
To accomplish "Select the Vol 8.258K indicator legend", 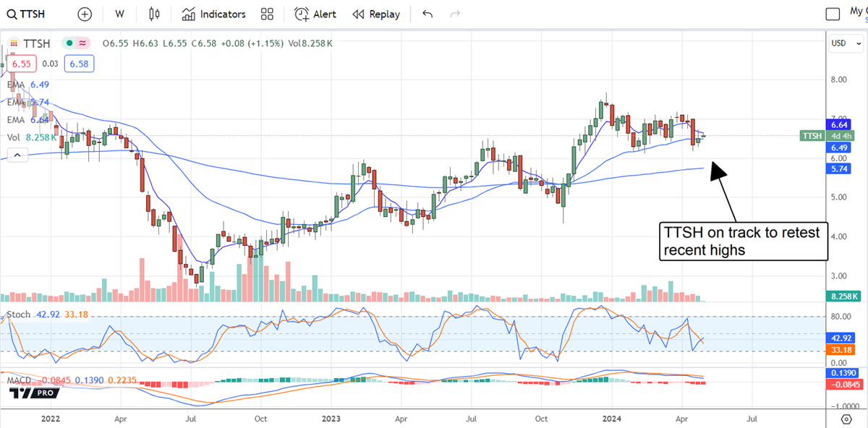I will 33,137.
